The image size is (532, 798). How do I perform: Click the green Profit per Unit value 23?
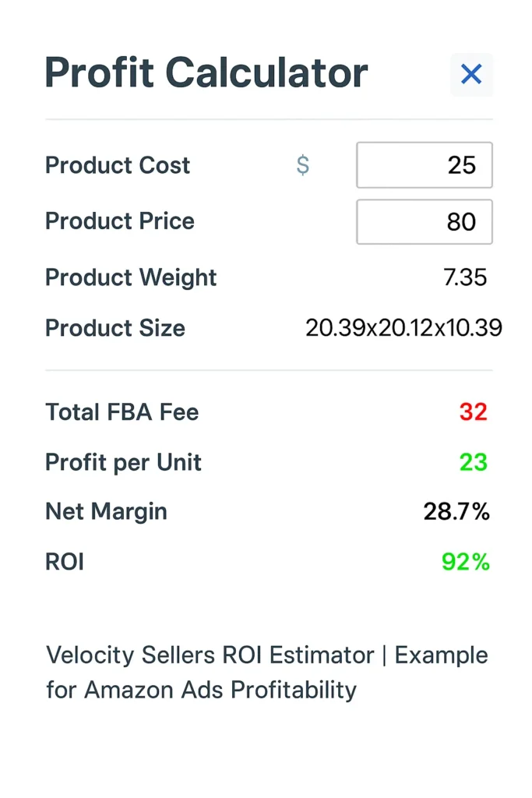click(x=473, y=462)
